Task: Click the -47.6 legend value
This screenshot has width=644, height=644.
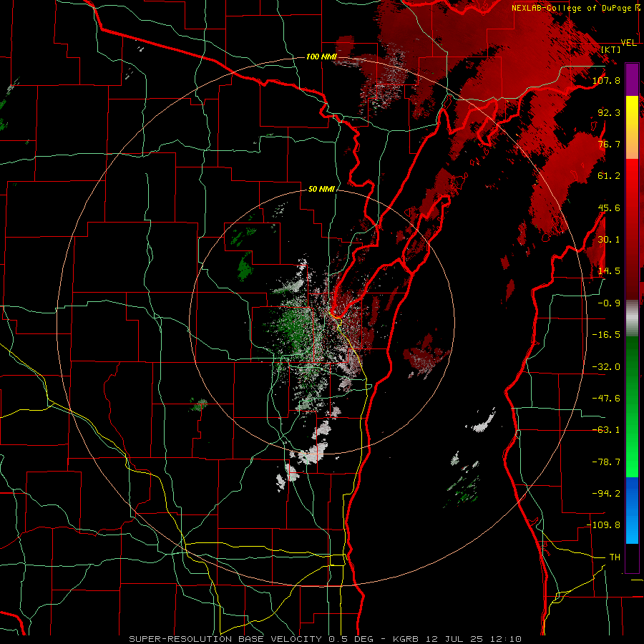Action: (606, 399)
